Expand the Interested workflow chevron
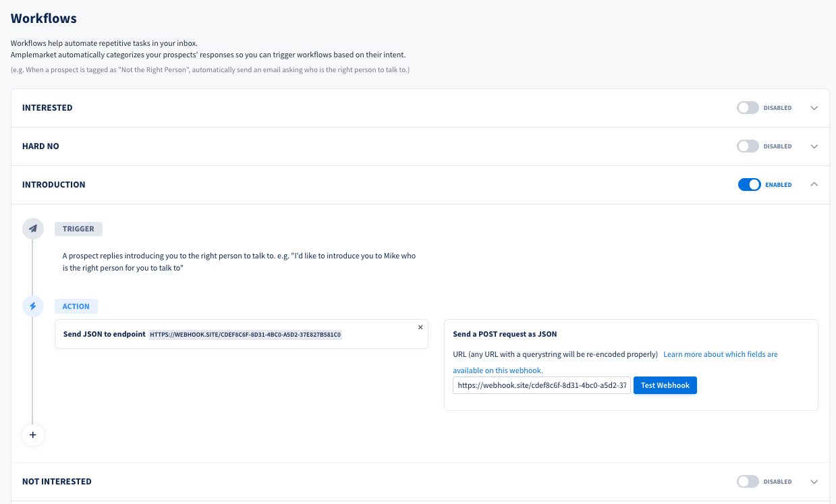 pos(814,108)
